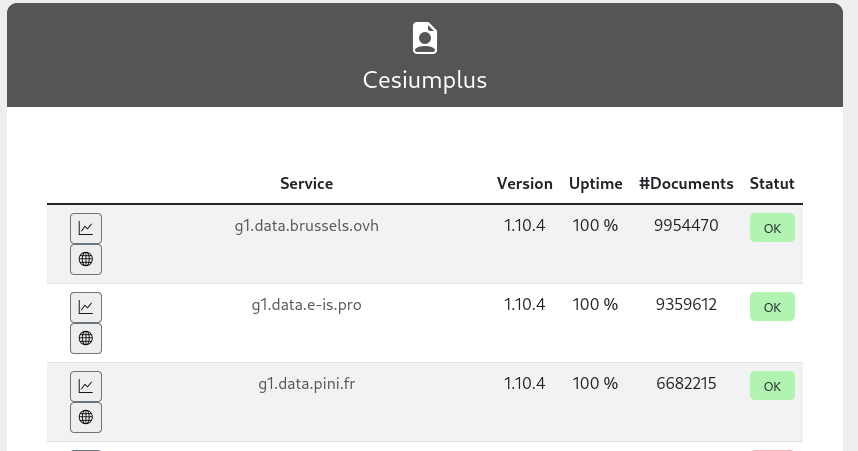Click document count 9954470
858x451 pixels.
click(x=686, y=226)
